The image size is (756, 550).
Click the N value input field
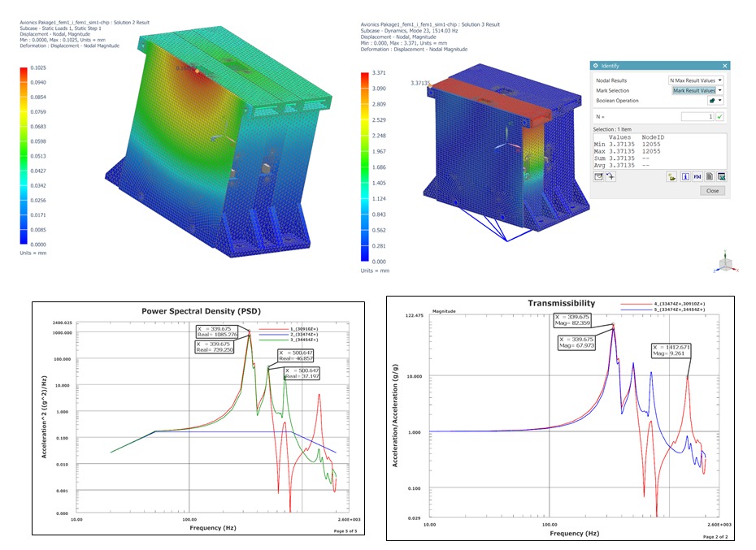(x=697, y=117)
